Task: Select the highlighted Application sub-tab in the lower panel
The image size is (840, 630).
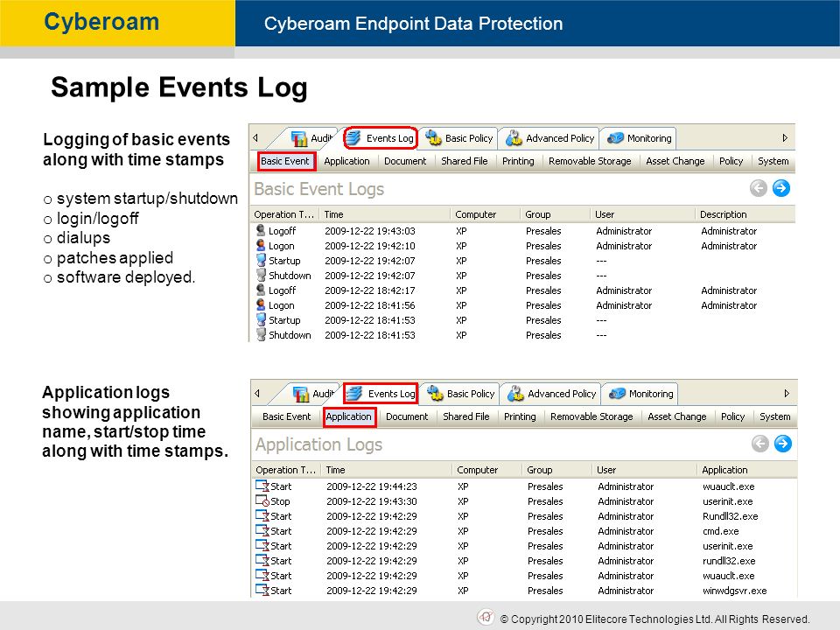Action: pyautogui.click(x=349, y=416)
